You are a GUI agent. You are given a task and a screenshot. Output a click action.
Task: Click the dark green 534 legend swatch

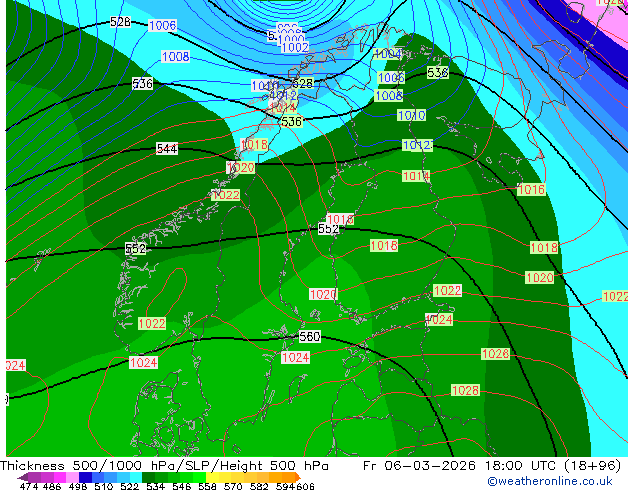click(x=148, y=477)
